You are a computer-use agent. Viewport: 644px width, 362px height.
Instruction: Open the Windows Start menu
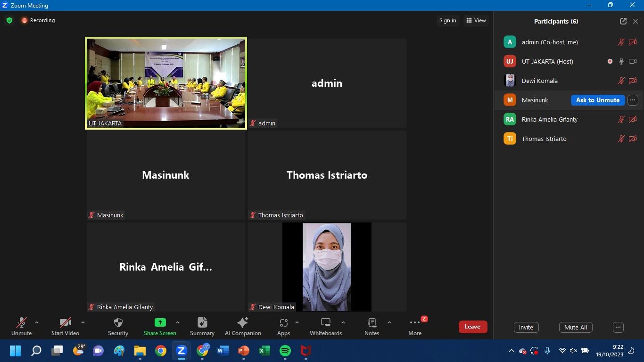click(x=15, y=351)
